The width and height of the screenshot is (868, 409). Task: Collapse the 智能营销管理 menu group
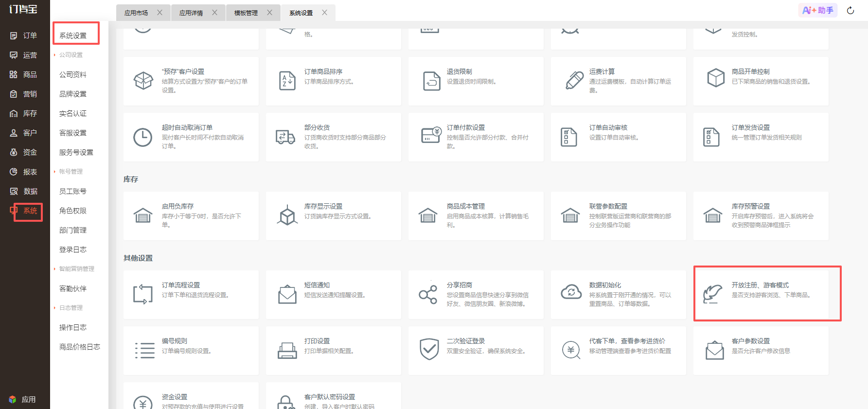(x=77, y=269)
